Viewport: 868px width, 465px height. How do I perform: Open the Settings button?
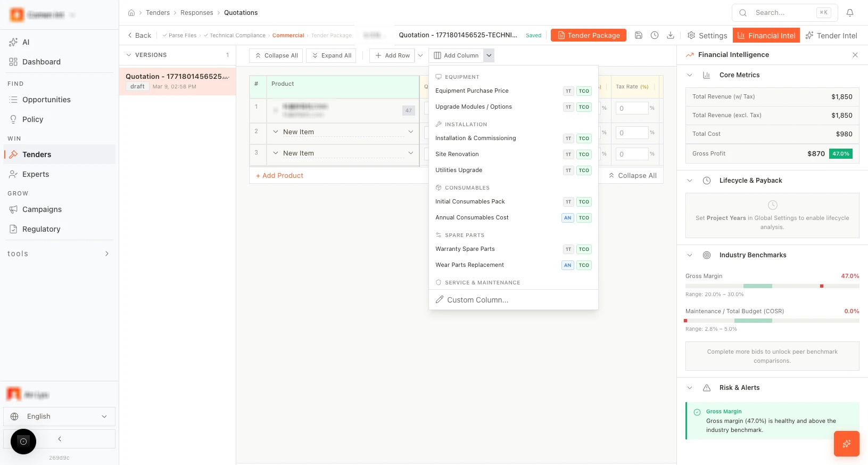click(707, 36)
